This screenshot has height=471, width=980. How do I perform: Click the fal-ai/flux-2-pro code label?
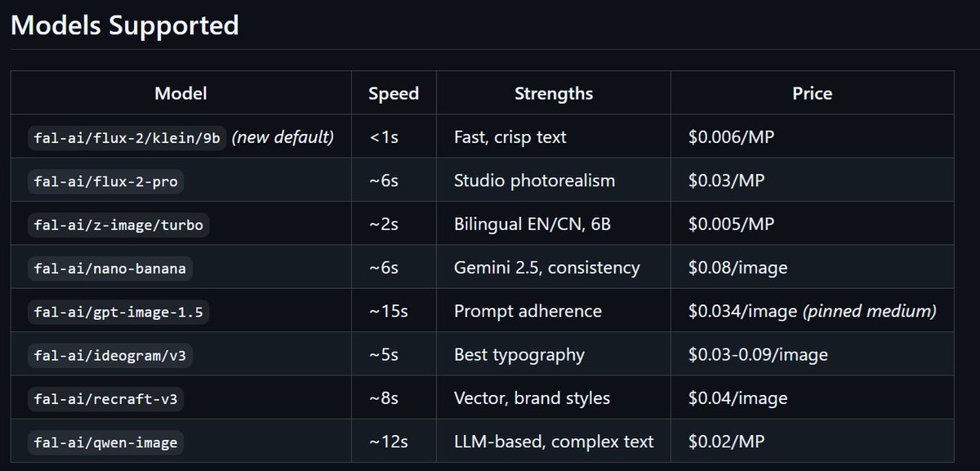(x=104, y=181)
